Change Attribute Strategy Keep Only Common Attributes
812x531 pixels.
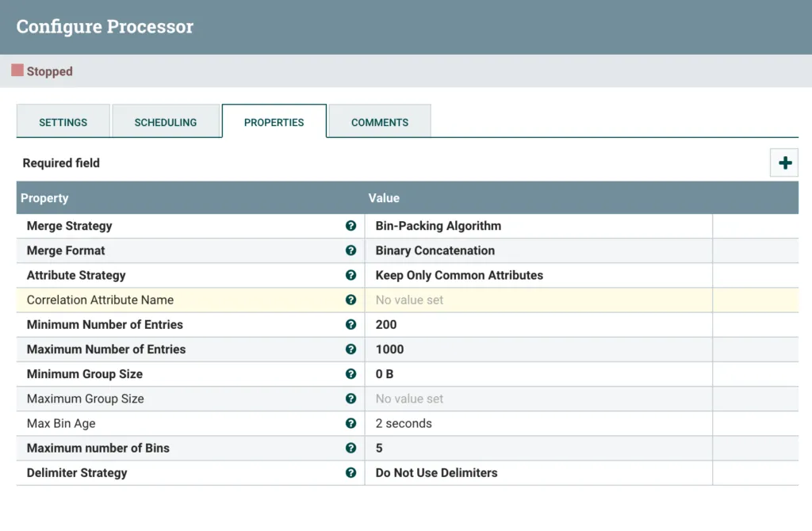[x=459, y=275]
